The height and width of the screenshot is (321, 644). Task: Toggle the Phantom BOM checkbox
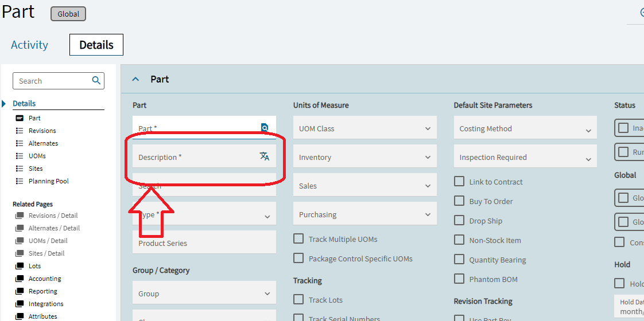pyautogui.click(x=459, y=279)
